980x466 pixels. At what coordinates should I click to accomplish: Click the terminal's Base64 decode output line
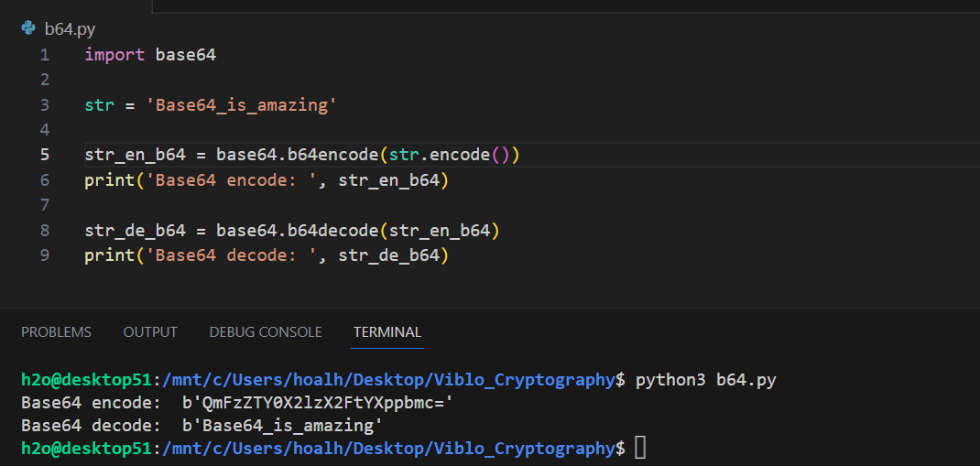(x=201, y=426)
